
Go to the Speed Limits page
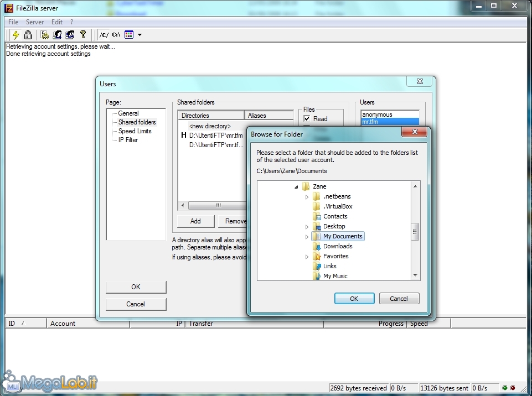[x=135, y=131]
